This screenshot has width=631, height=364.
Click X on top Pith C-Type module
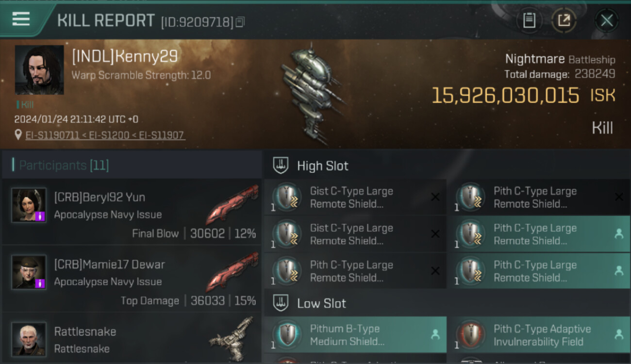[619, 197]
